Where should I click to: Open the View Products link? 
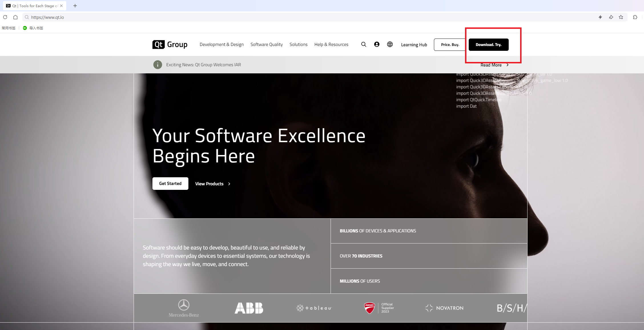point(212,184)
